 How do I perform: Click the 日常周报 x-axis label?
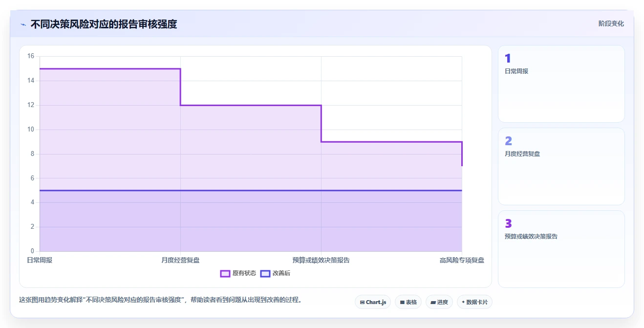(x=40, y=260)
